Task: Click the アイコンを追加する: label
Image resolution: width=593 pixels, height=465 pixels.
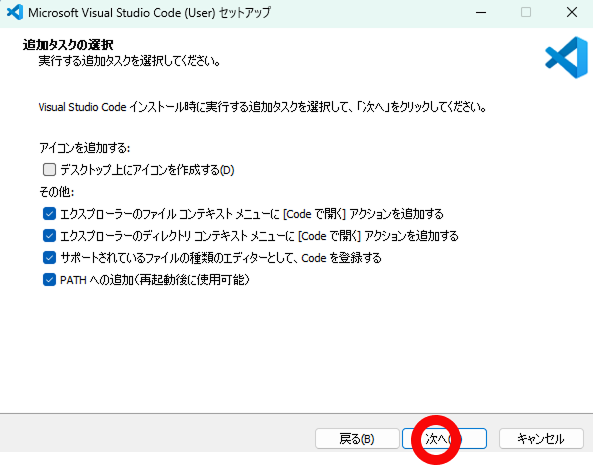Action: point(85,148)
